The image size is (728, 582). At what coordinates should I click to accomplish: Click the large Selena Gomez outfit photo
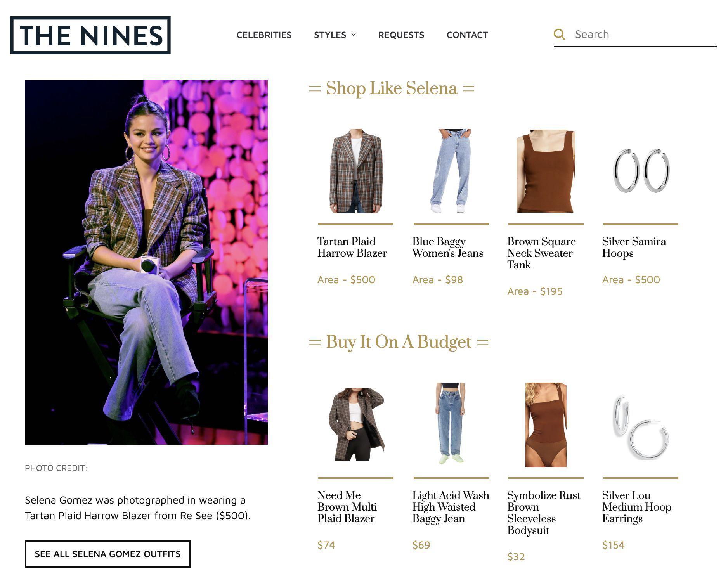pos(146,262)
